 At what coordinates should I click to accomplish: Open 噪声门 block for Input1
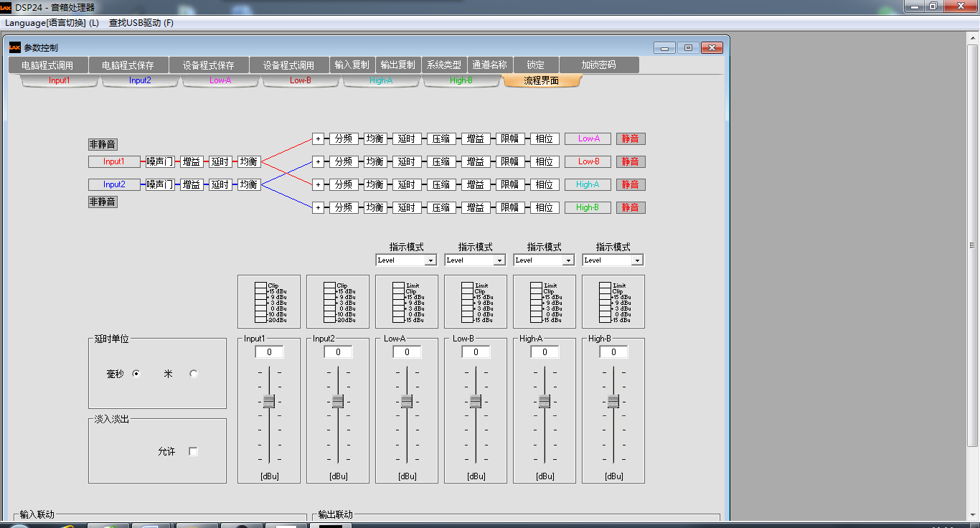click(159, 162)
